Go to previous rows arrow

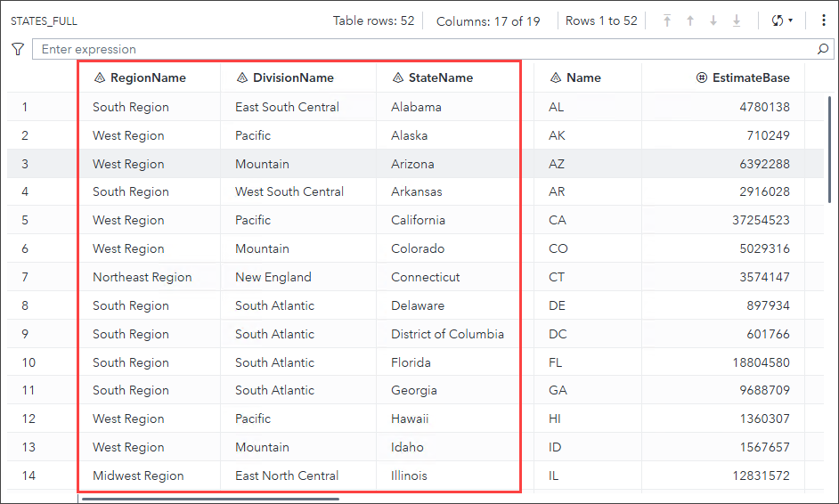pos(690,20)
